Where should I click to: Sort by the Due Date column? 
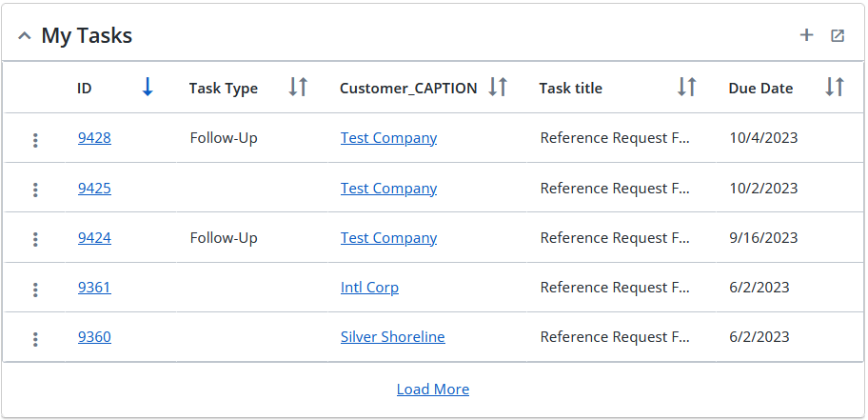point(835,87)
